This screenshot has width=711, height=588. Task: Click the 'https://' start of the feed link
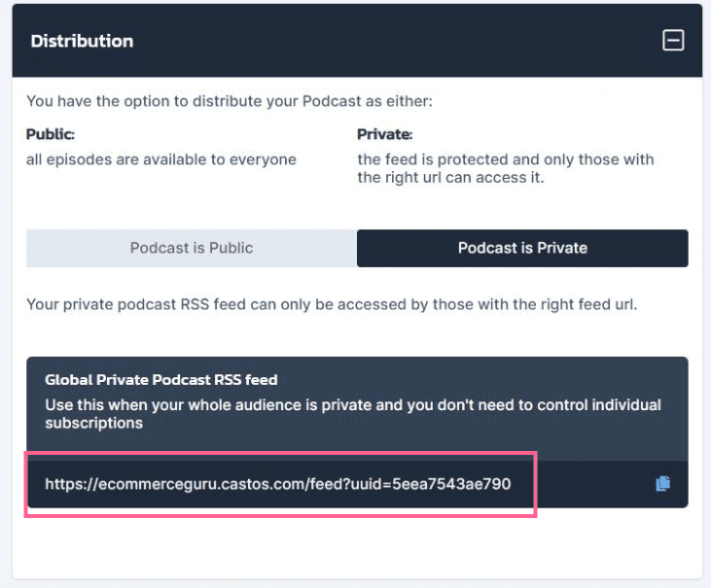click(71, 484)
